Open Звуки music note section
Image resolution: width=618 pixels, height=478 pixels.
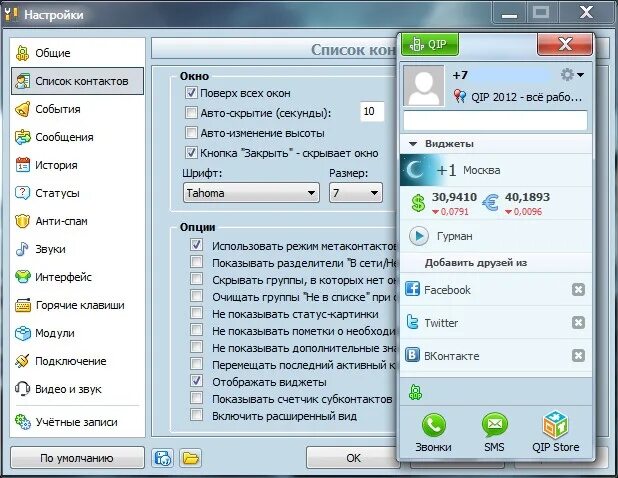pos(22,249)
